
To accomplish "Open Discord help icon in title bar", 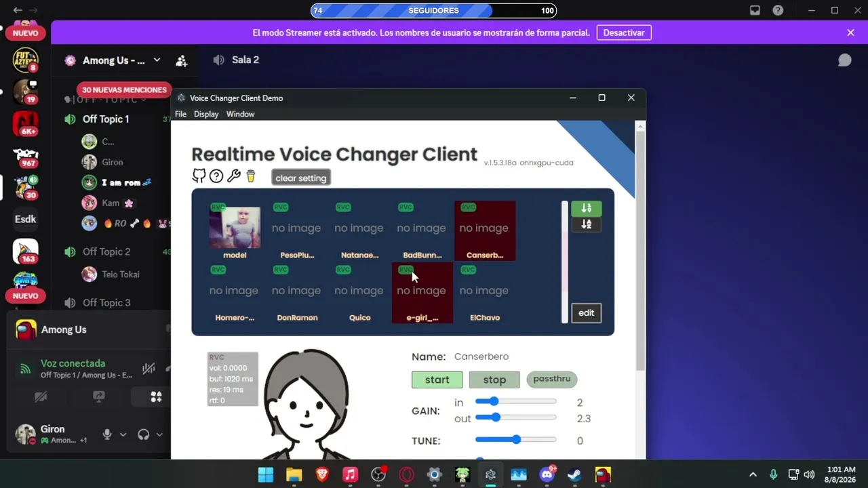I will pyautogui.click(x=778, y=10).
